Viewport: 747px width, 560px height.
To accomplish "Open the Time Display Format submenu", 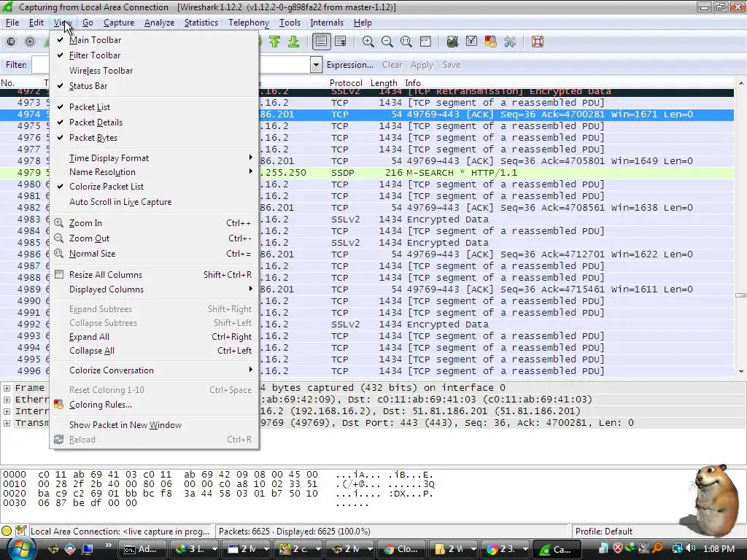I will pyautogui.click(x=154, y=158).
